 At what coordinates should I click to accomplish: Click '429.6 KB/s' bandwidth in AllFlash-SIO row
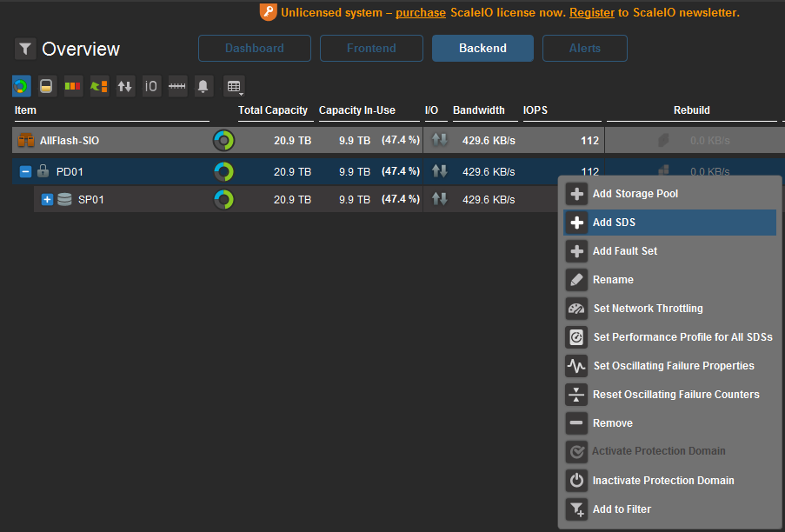(489, 141)
